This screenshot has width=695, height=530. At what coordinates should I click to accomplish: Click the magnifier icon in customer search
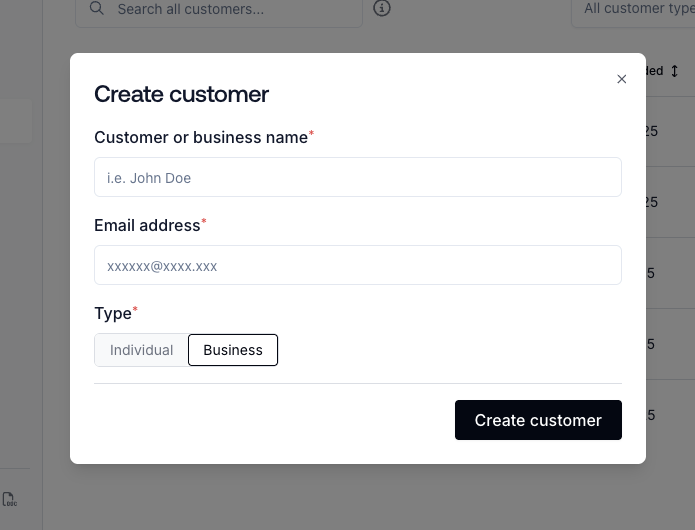[97, 8]
